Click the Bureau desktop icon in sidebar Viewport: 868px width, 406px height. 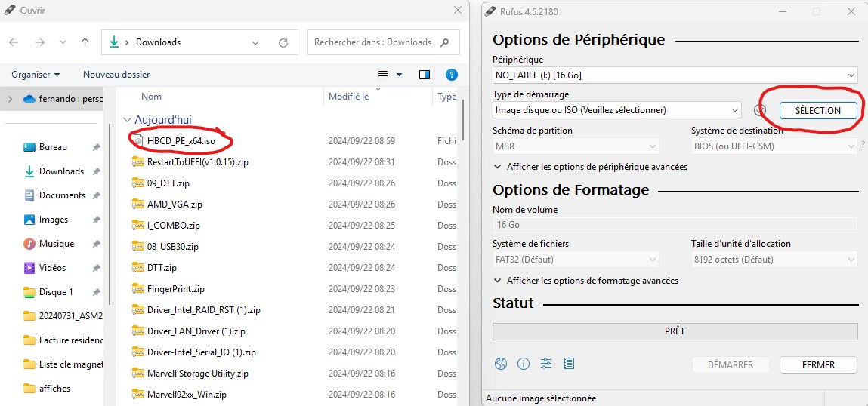point(29,147)
